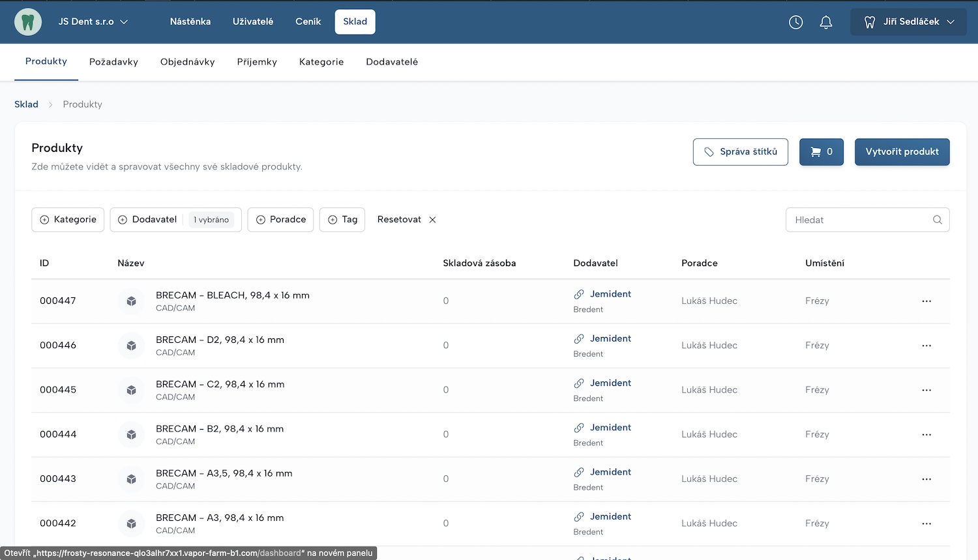Open three-dot actions menu for row 000445

coord(926,390)
